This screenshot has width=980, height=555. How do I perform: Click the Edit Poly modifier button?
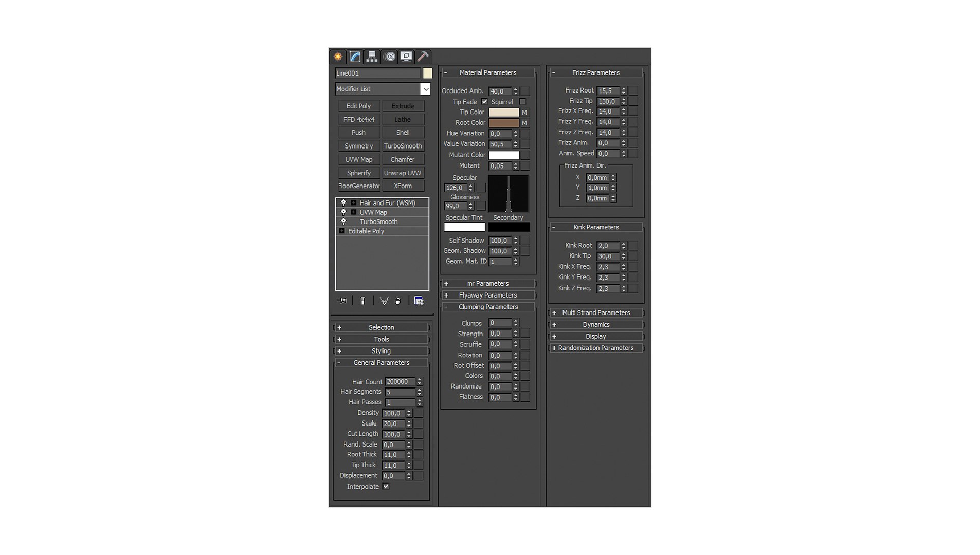coord(358,106)
